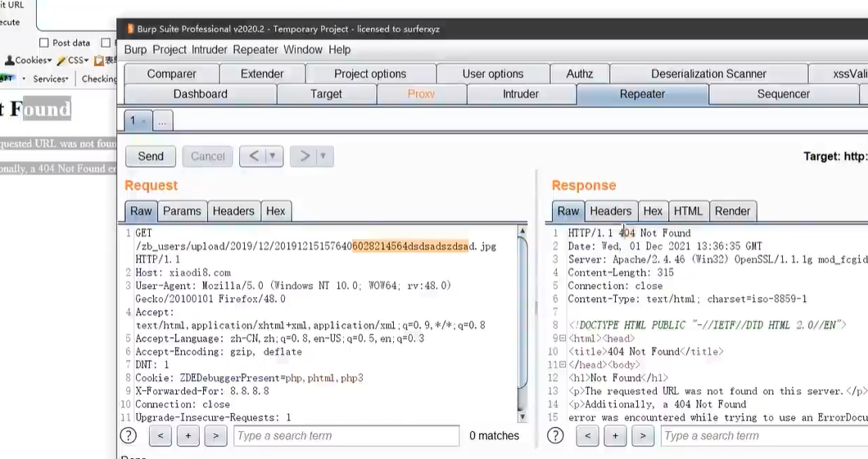Open the Burp menu
The image size is (868, 459).
(136, 50)
